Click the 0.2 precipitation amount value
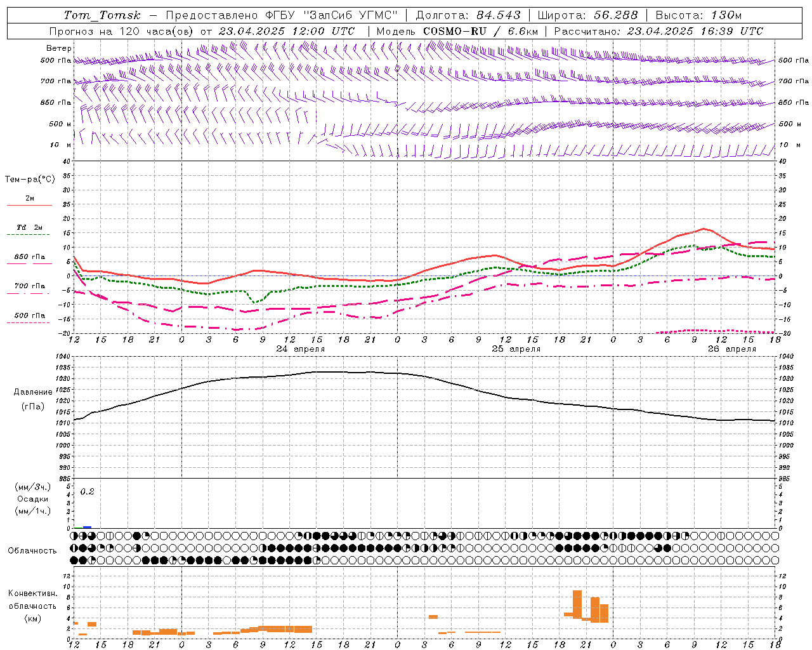Image resolution: width=812 pixels, height=650 pixels. tap(87, 492)
